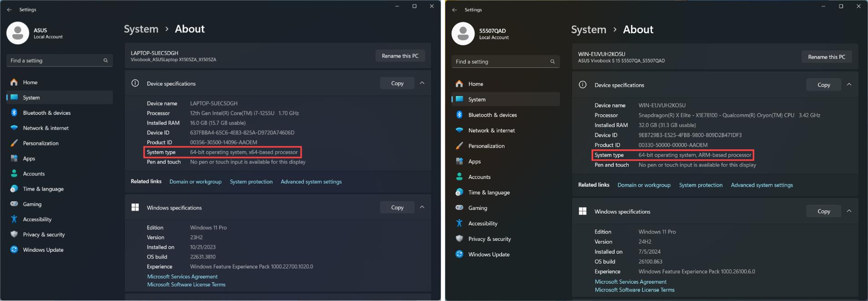Image resolution: width=868 pixels, height=301 pixels.
Task: Click the System icon in right window sidebar
Action: coord(459,99)
